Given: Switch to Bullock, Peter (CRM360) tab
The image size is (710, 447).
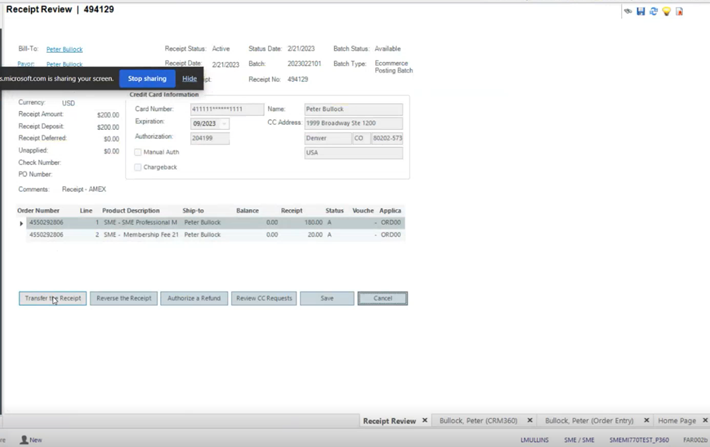Looking at the screenshot, I should point(478,421).
